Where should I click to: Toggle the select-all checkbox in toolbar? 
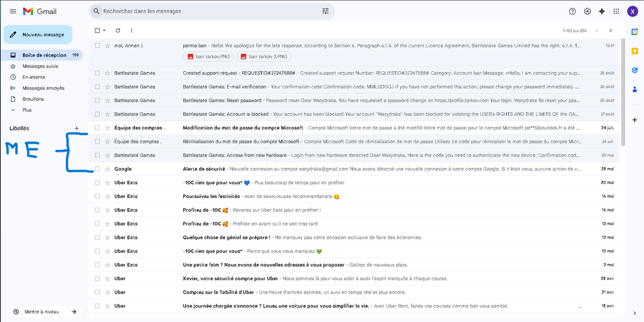click(x=97, y=31)
